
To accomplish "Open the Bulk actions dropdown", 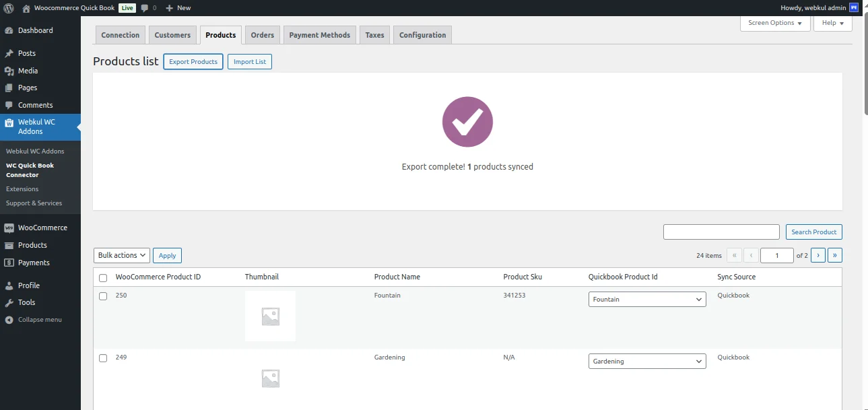I will tap(121, 255).
